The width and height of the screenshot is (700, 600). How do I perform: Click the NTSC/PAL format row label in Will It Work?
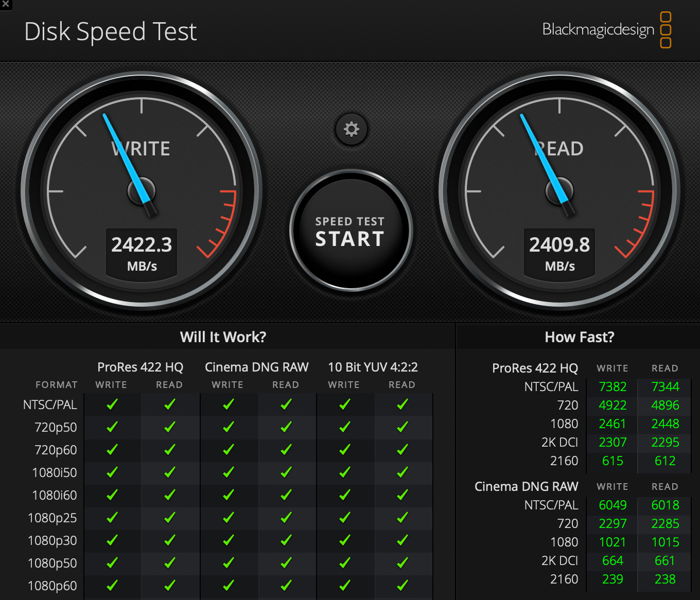[x=50, y=405]
